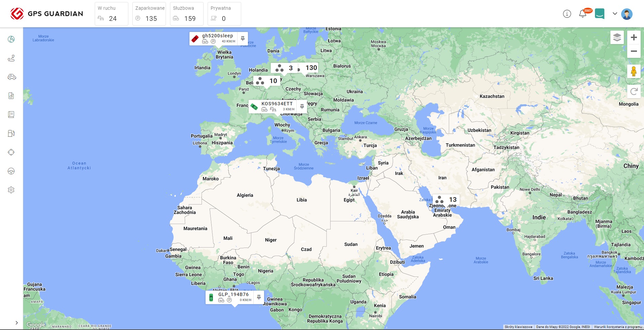This screenshot has width=644, height=330.
Task: Open the cluster of 3 vehicles
Action: 284,68
